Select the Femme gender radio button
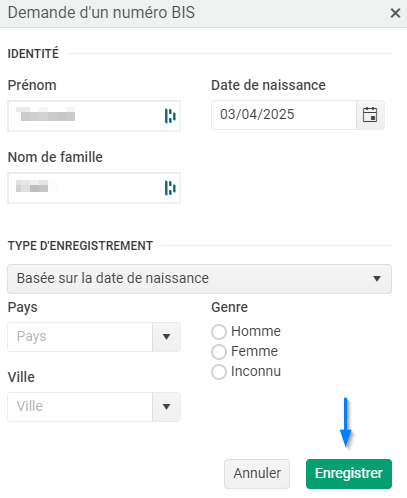The width and height of the screenshot is (407, 498). [219, 352]
